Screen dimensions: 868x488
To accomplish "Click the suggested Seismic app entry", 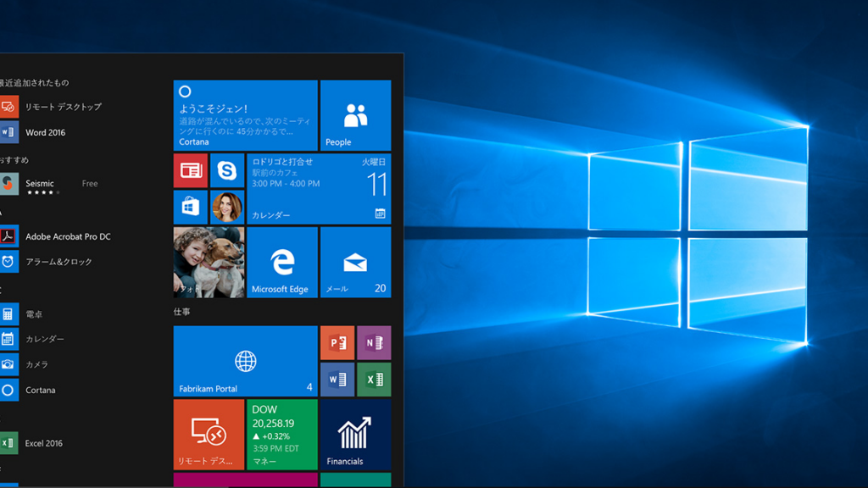I will (x=39, y=184).
